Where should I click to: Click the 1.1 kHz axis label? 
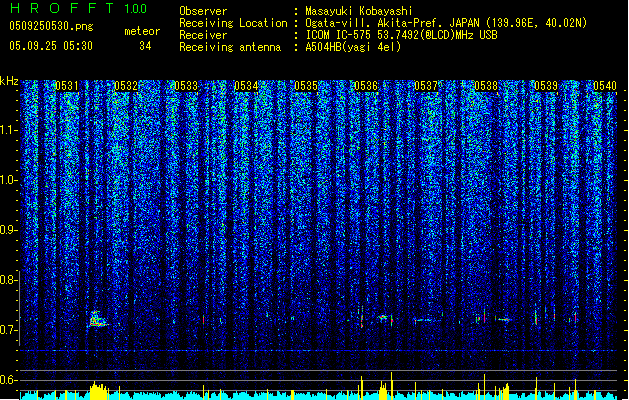(9, 130)
